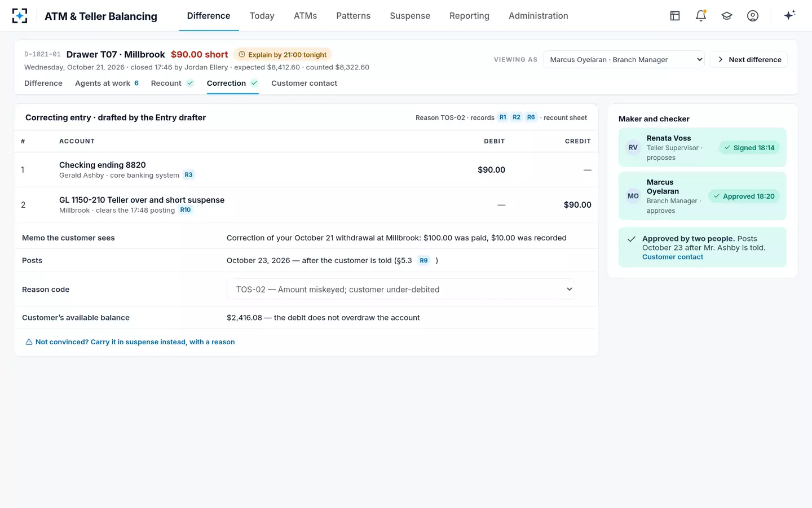812x508 pixels.
Task: Open the Difference sub-tab under drawer
Action: [x=43, y=83]
